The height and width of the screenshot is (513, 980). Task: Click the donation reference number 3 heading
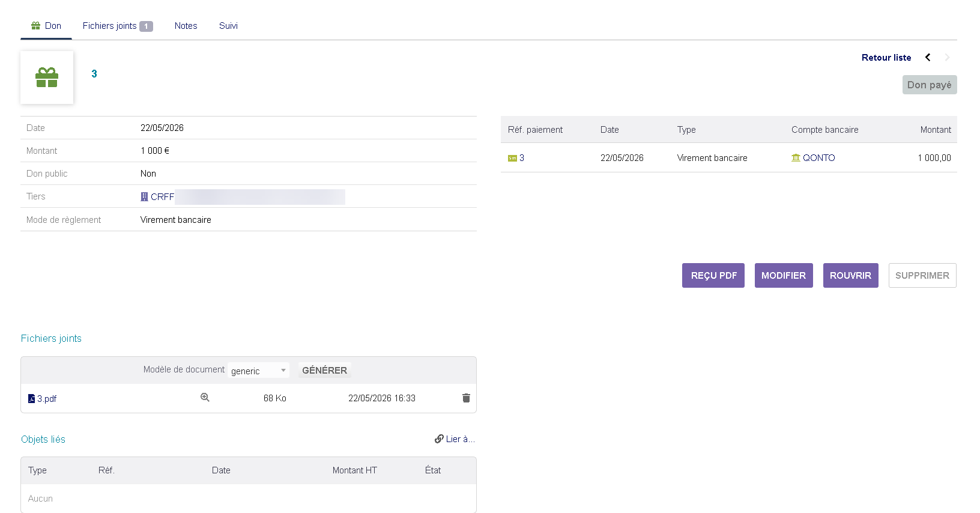(x=94, y=74)
